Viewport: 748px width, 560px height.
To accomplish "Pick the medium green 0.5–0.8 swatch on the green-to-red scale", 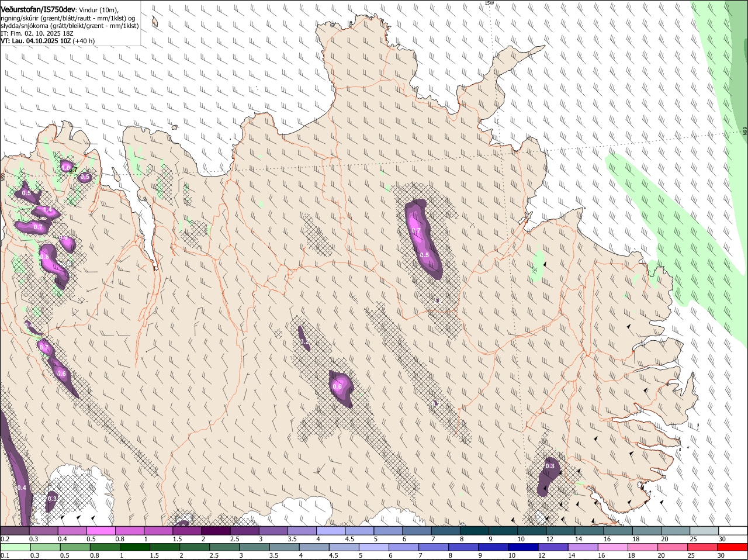I will (x=75, y=547).
